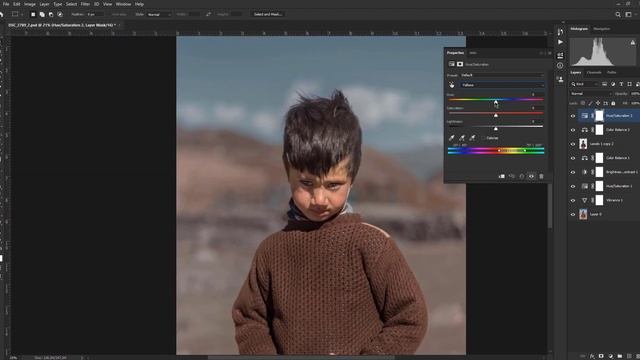Select the New Selection mode icon

33,14
